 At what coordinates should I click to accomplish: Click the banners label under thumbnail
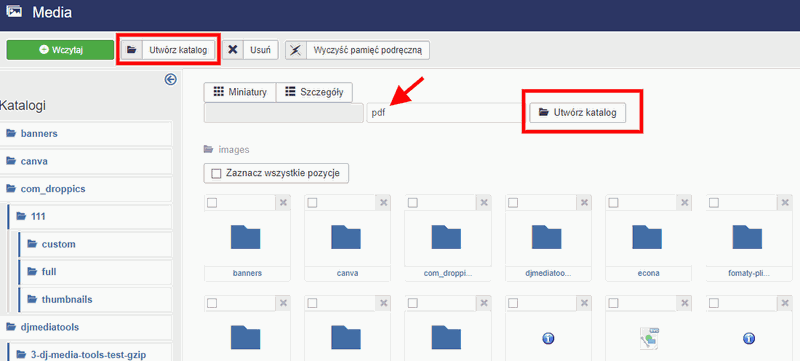pyautogui.click(x=247, y=273)
